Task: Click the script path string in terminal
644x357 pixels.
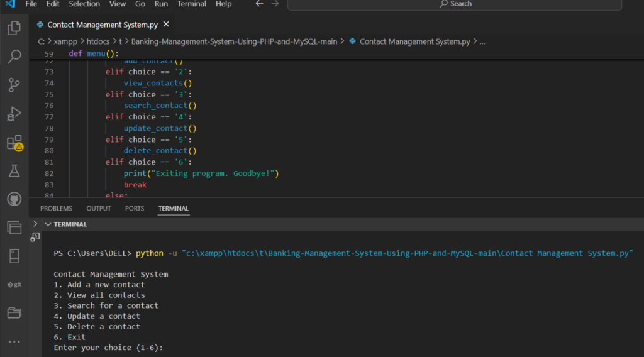Action: [x=408, y=253]
